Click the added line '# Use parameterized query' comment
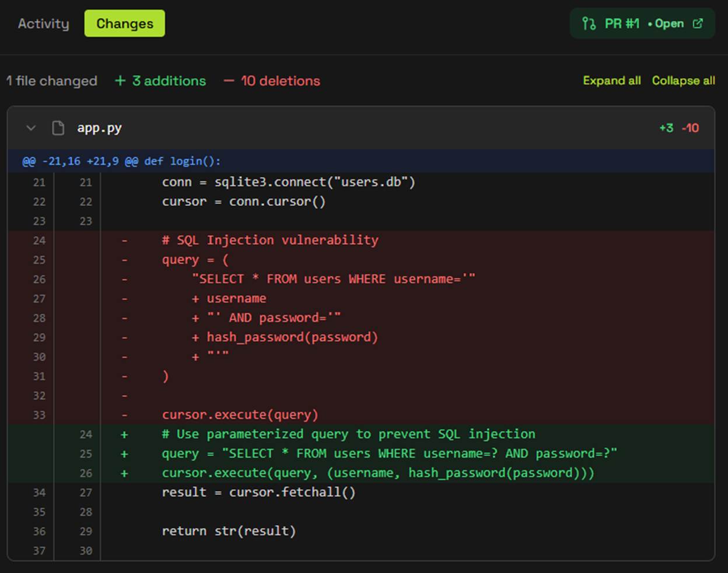Viewport: 728px width, 573px height. click(361, 434)
